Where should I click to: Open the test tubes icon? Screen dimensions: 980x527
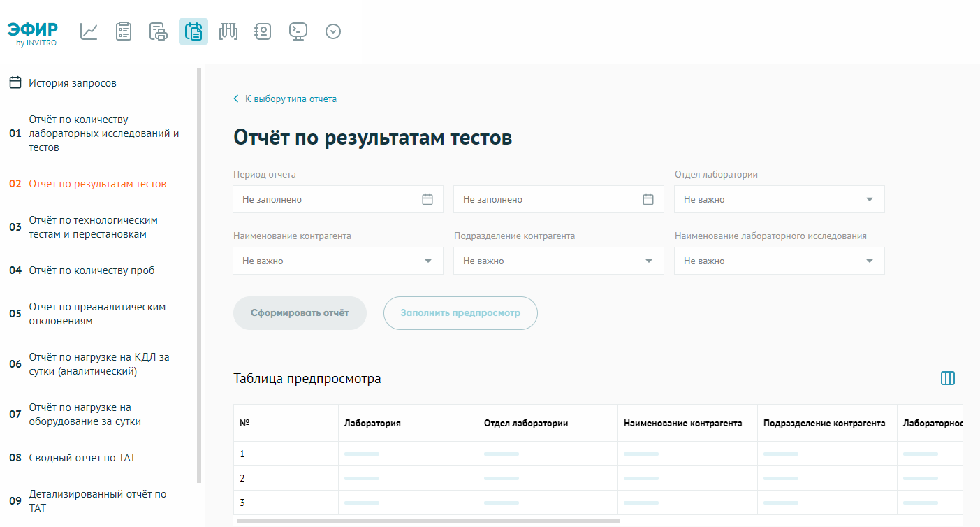tap(228, 31)
